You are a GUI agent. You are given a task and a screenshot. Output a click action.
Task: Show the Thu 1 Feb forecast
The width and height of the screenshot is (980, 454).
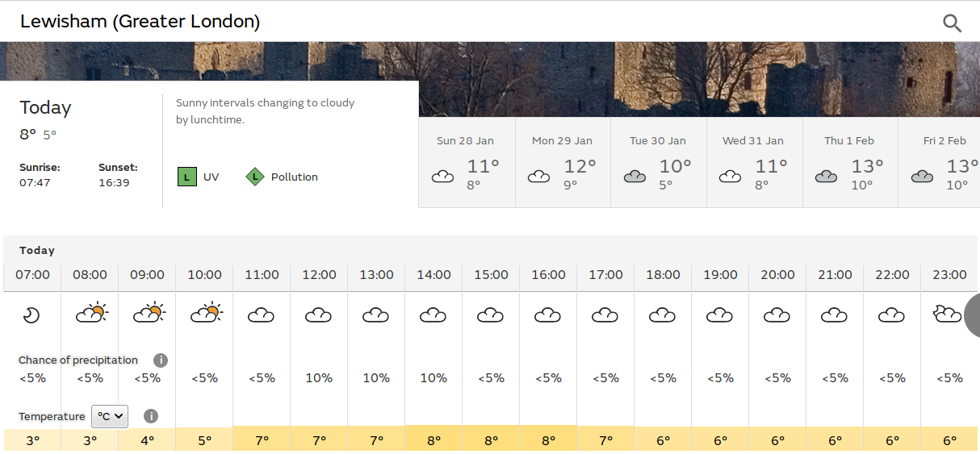click(850, 163)
